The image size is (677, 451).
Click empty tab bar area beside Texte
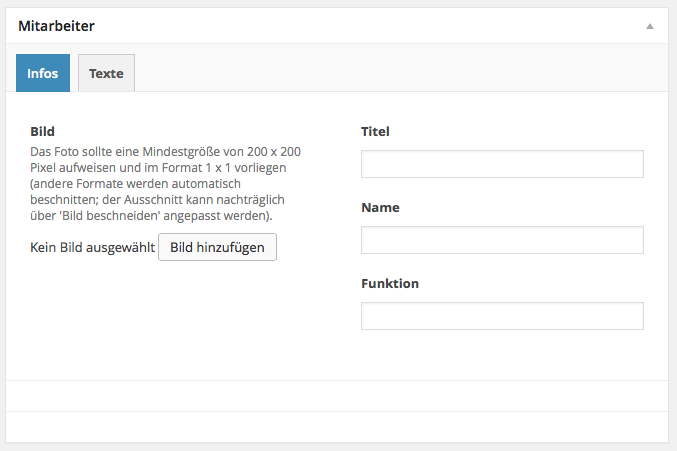400,73
